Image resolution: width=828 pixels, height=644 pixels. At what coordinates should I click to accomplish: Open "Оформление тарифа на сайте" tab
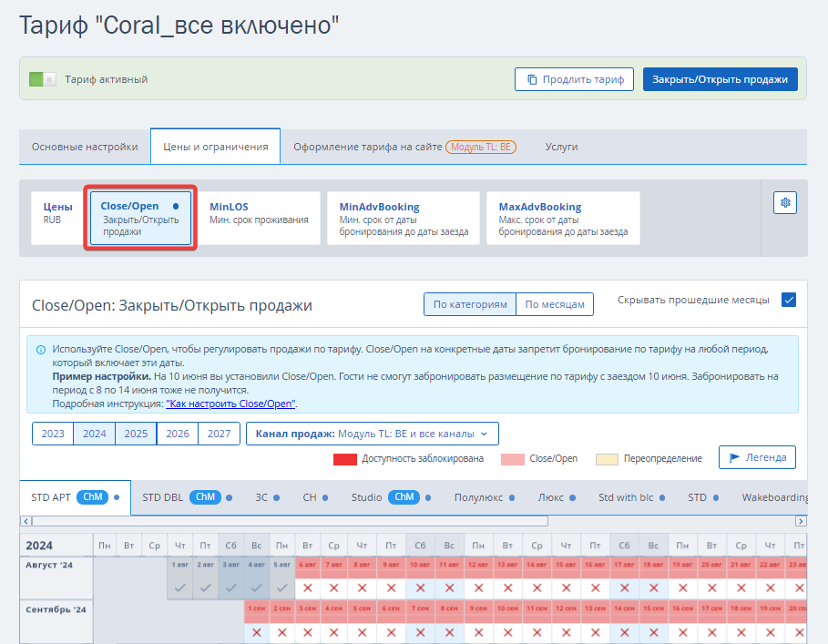(404, 147)
